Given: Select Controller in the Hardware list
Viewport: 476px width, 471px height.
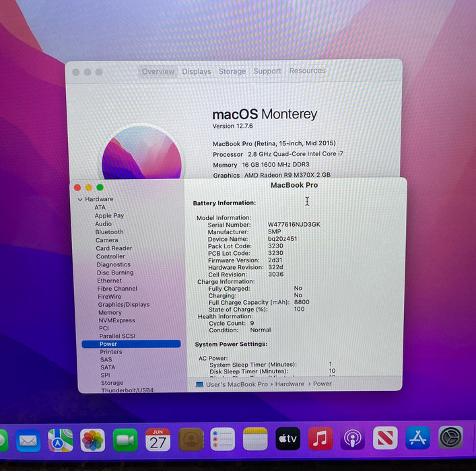Looking at the screenshot, I should tap(110, 256).
